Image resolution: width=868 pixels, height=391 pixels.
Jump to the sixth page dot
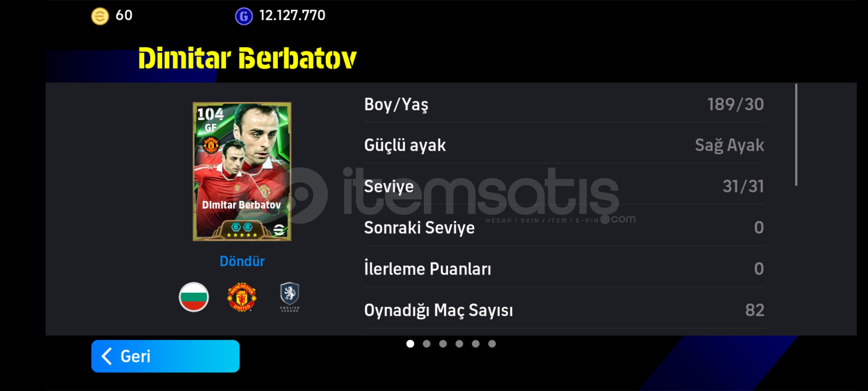pos(492,344)
